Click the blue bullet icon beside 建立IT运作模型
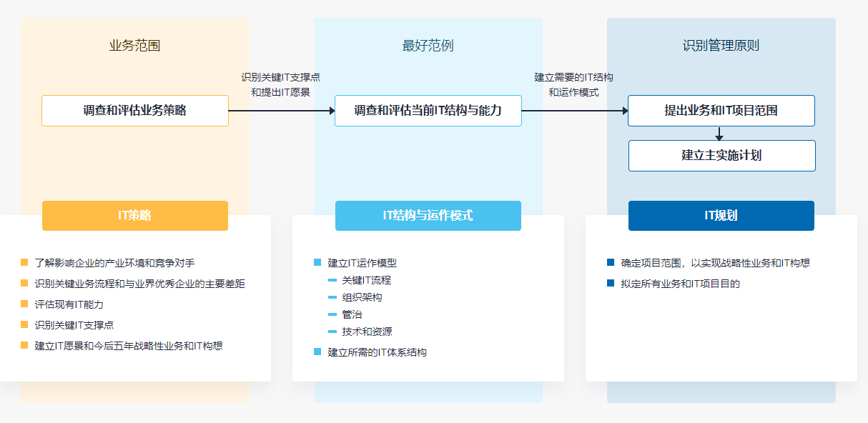Viewport: 868px width, 423px height. point(317,262)
